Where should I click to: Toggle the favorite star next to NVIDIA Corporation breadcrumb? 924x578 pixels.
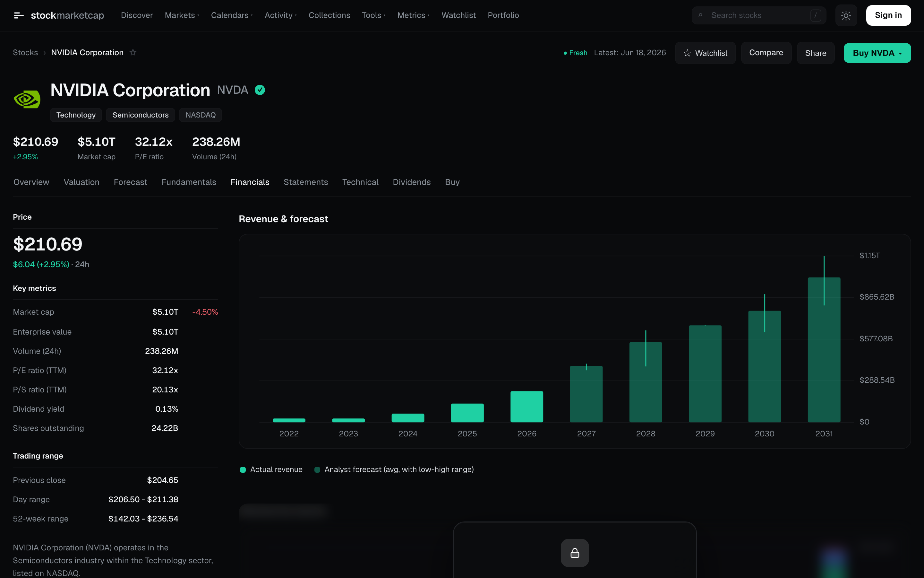[133, 52]
